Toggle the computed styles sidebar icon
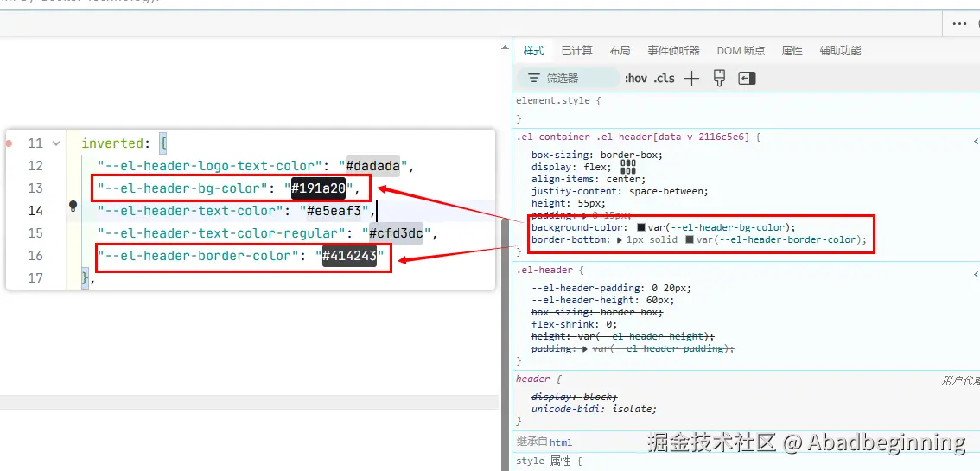Screen dimensions: 980x471 [747, 78]
